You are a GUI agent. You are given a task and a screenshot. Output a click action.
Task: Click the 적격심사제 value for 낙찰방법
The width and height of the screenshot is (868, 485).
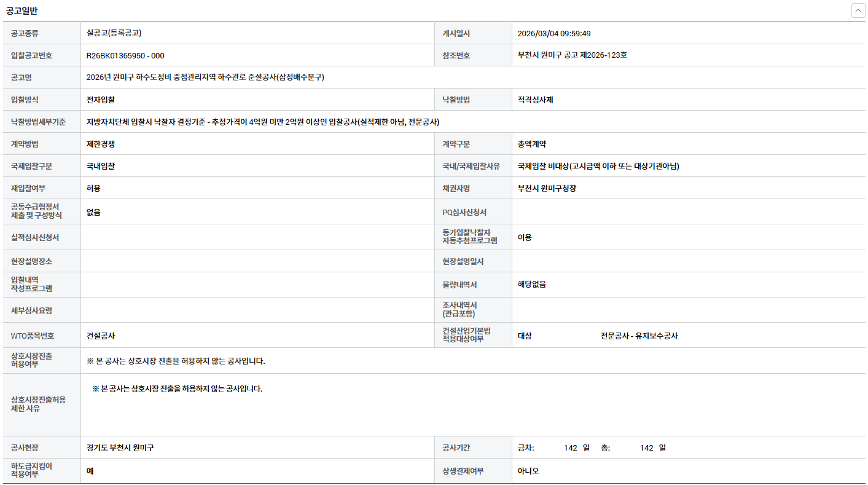535,100
